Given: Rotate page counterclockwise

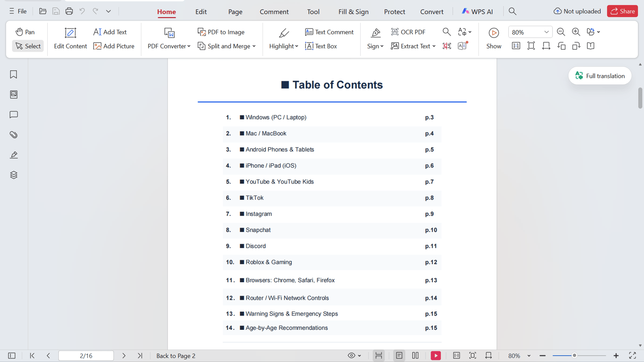Looking at the screenshot, I should [561, 46].
